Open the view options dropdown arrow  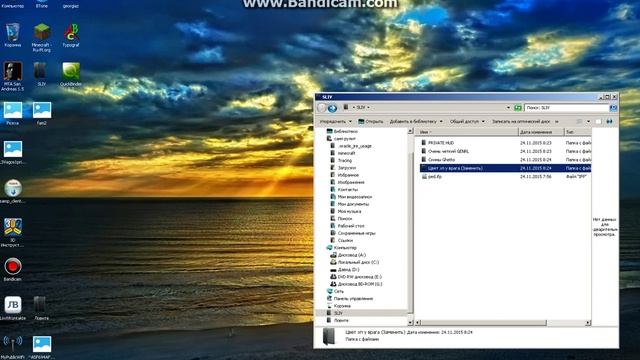pos(588,122)
